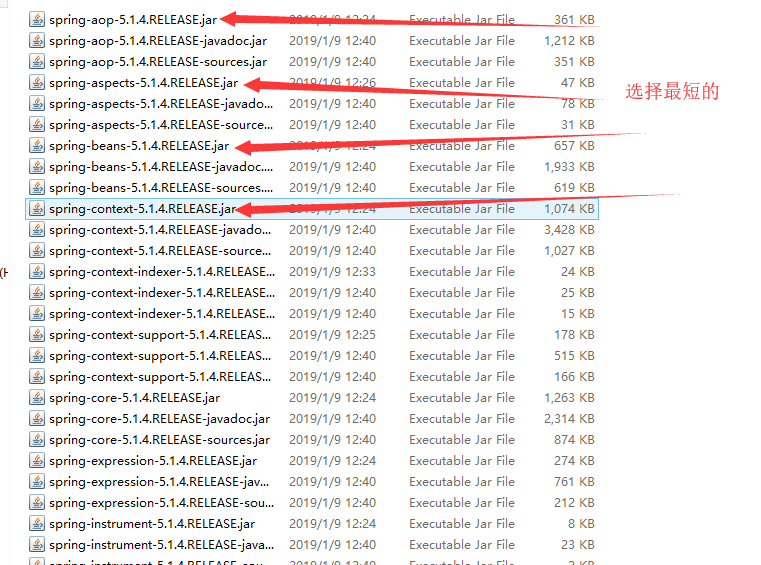The height and width of the screenshot is (565, 761).
Task: Select the icon of spring-core-5.1.4.RELEASE-javadoc.jar
Action: tap(37, 418)
